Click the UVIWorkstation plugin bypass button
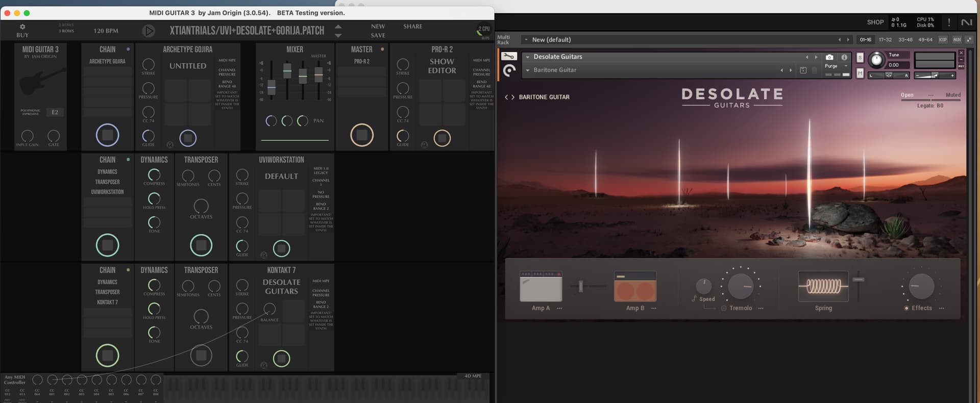 (281, 248)
